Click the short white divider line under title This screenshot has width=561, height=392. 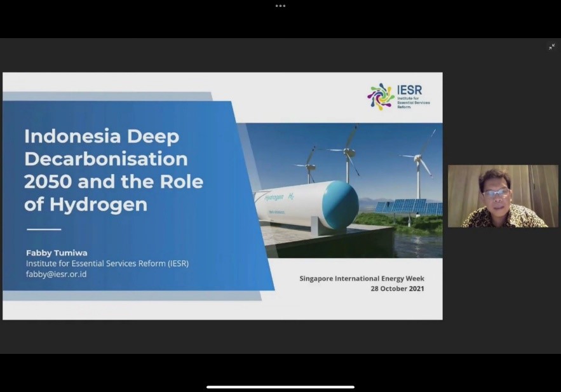[44, 229]
